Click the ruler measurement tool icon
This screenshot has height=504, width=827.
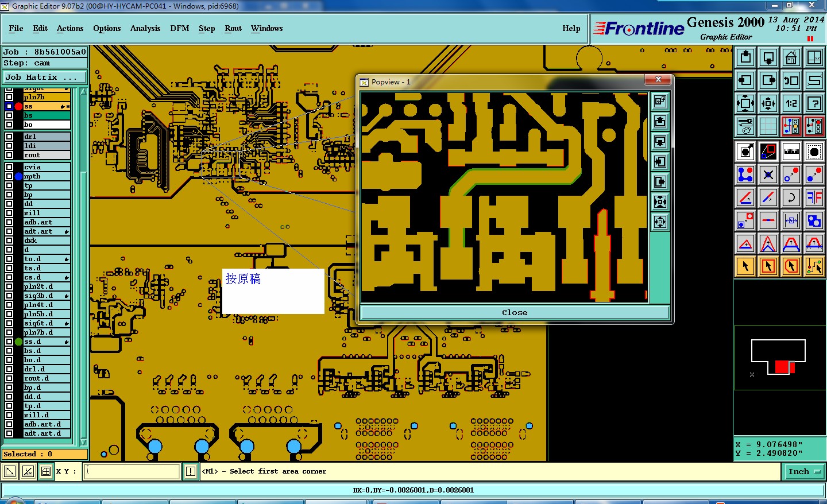(791, 152)
